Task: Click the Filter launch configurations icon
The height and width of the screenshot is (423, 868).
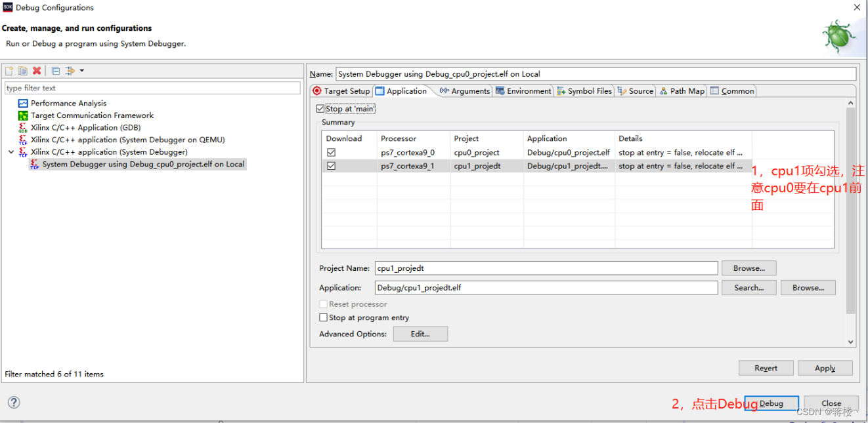Action: click(70, 71)
